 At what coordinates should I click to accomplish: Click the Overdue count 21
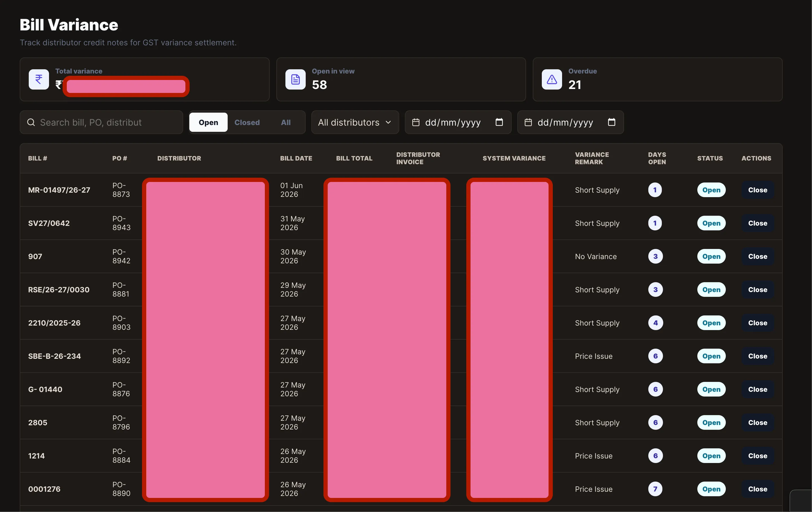click(574, 84)
